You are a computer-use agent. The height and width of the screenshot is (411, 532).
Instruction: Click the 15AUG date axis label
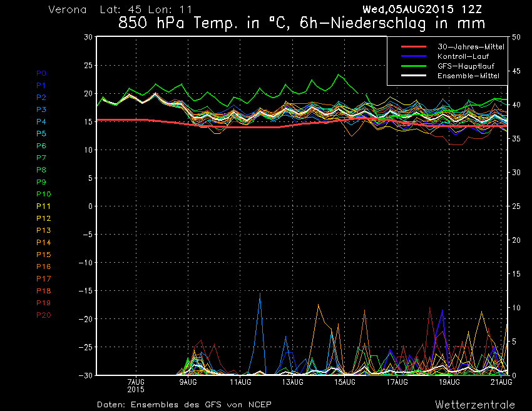coord(345,382)
